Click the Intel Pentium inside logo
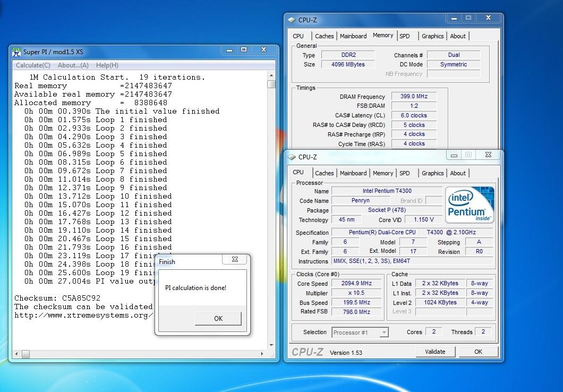The height and width of the screenshot is (392, 563). (x=470, y=205)
